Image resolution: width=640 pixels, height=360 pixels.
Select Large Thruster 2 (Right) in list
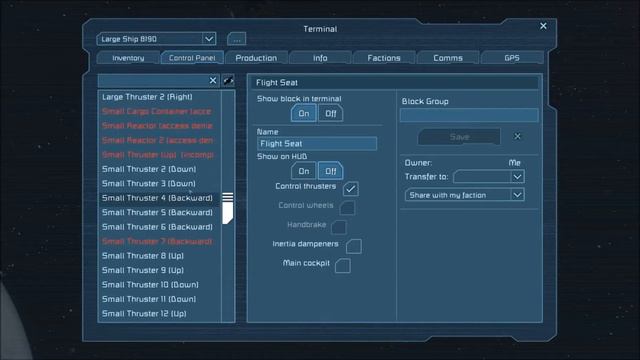160,97
